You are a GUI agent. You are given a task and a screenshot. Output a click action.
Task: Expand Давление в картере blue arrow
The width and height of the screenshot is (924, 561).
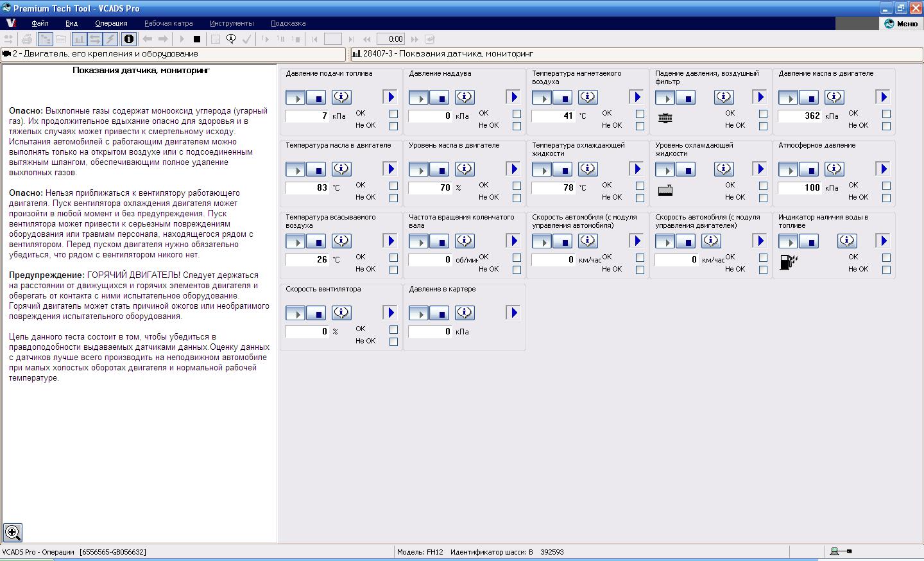[x=513, y=313]
